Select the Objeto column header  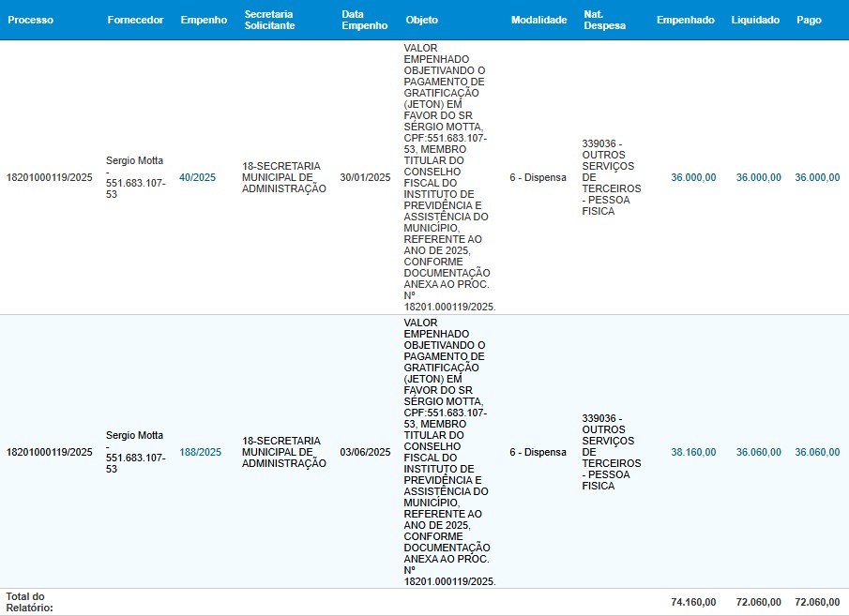(x=421, y=20)
